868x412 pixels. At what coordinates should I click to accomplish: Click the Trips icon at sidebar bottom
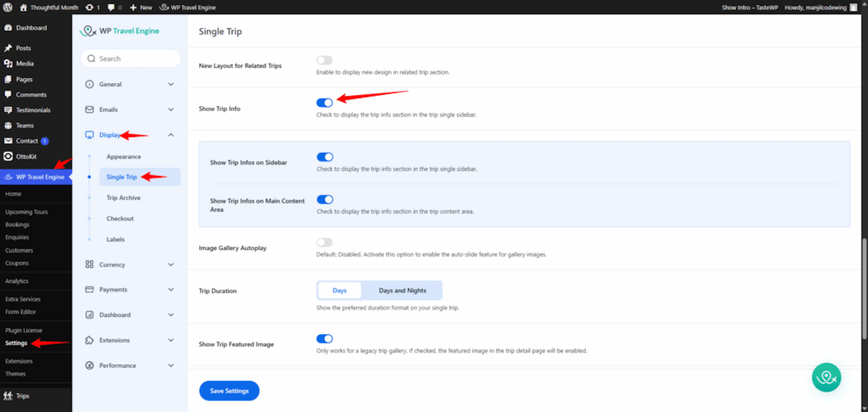[x=8, y=396]
